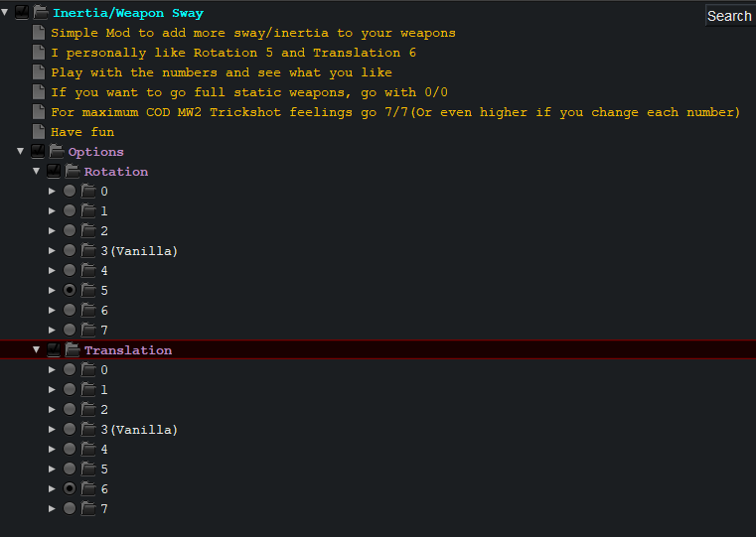Expand the Rotation 5 entry arrow

point(53,291)
